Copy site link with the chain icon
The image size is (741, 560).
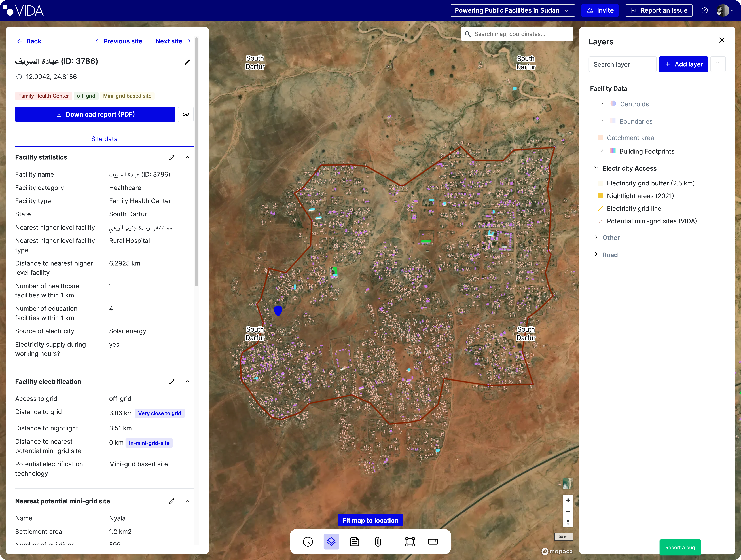coord(186,114)
